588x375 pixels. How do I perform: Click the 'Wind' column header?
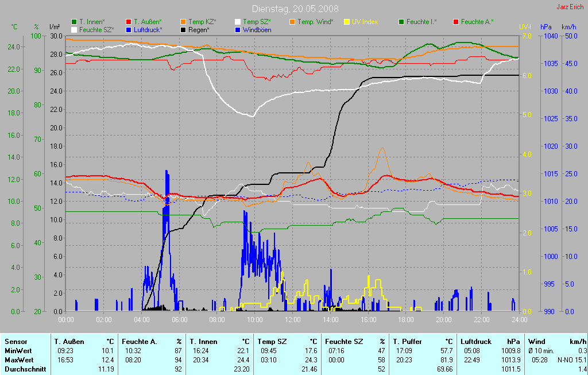coord(537,342)
